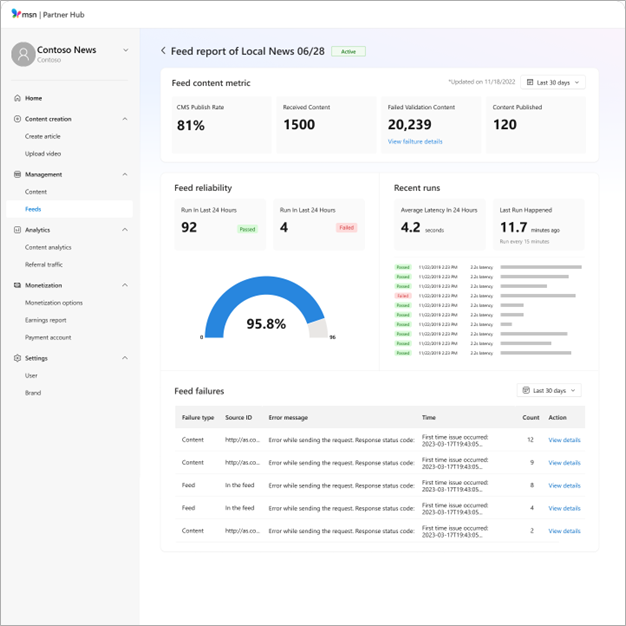
Task: Open Last 30 days dropdown in Feed failures
Action: 548,390
